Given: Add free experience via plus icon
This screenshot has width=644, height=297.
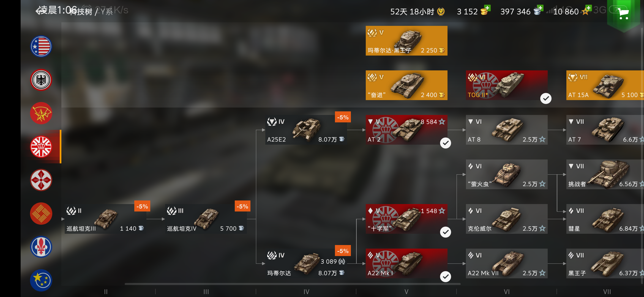Looking at the screenshot, I should pyautogui.click(x=588, y=8).
